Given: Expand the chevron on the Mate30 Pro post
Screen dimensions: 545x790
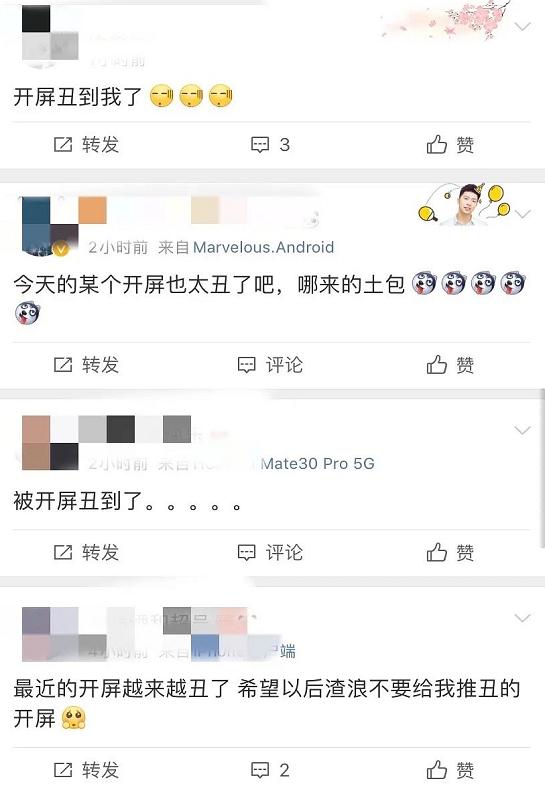Looking at the screenshot, I should click(523, 430).
